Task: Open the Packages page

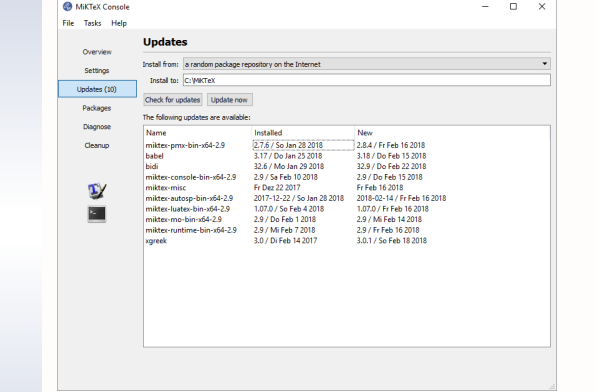Action: [97, 108]
